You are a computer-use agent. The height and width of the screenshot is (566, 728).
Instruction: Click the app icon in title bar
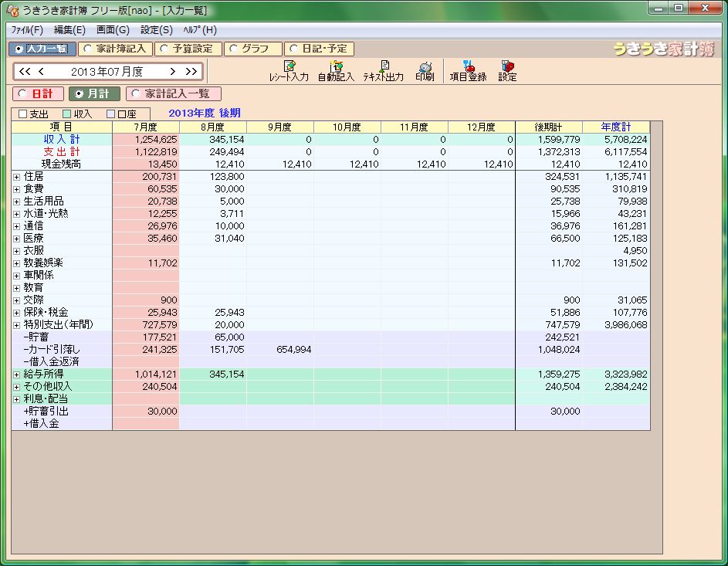coord(12,10)
